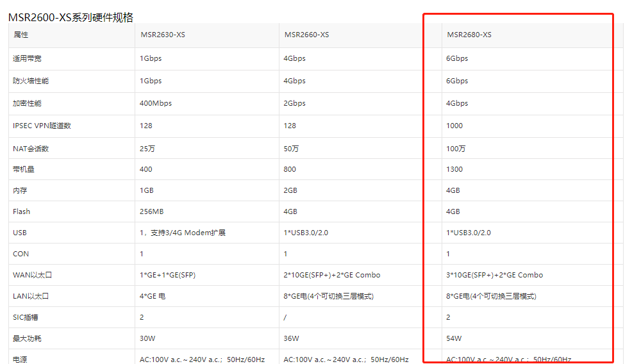Select the MSR2630-XS CON value 1

142,254
